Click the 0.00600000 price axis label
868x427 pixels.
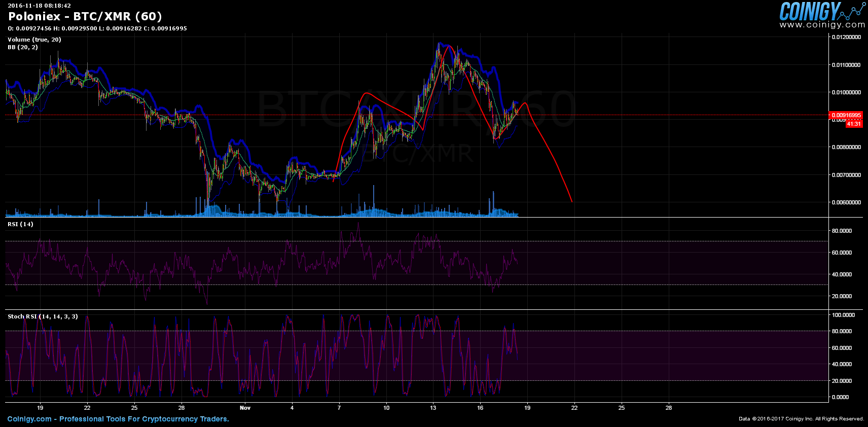[846, 202]
